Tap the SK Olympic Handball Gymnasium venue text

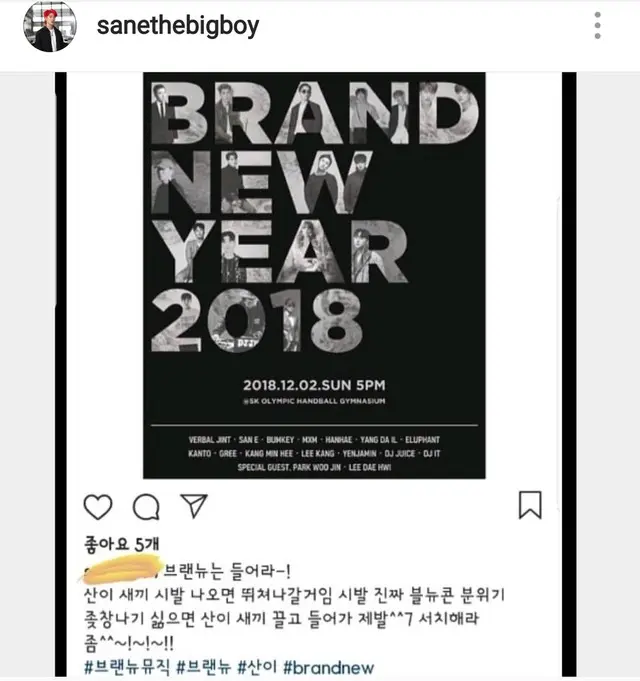314,401
